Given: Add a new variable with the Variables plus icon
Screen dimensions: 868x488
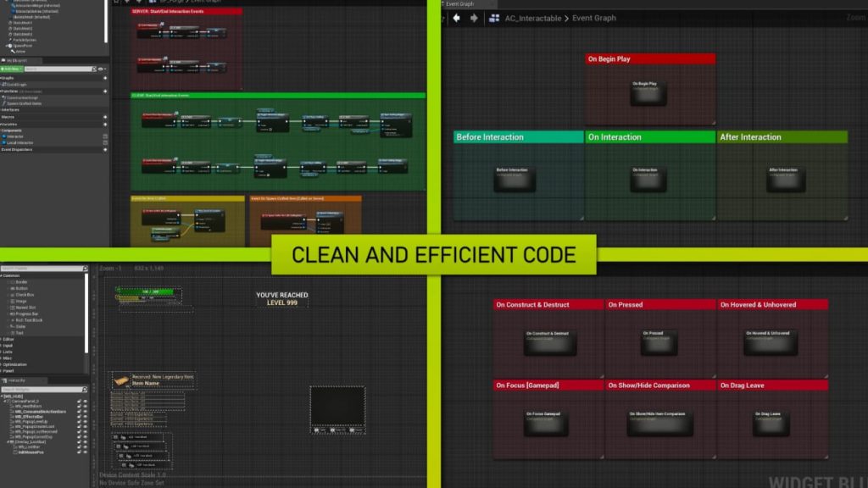Looking at the screenshot, I should (x=105, y=123).
